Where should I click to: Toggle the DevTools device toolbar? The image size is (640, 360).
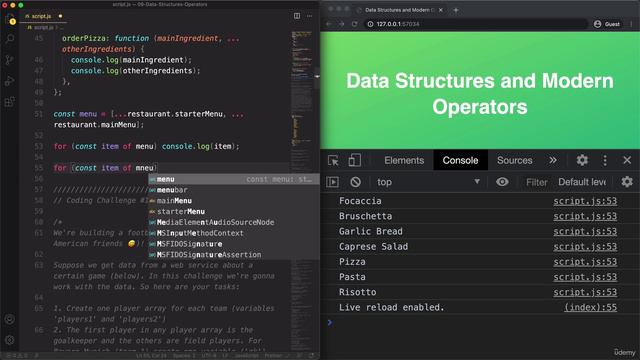point(354,160)
